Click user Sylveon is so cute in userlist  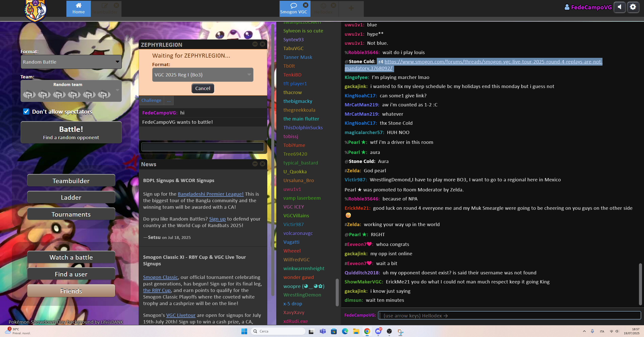pyautogui.click(x=303, y=31)
